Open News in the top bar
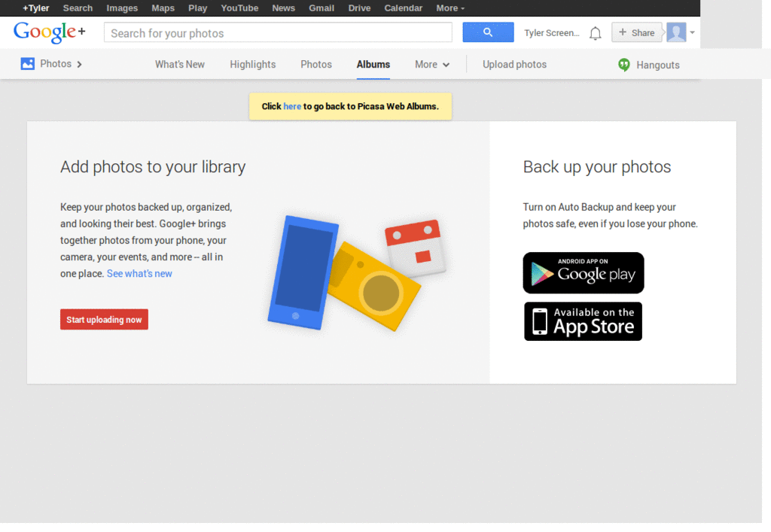 [284, 8]
